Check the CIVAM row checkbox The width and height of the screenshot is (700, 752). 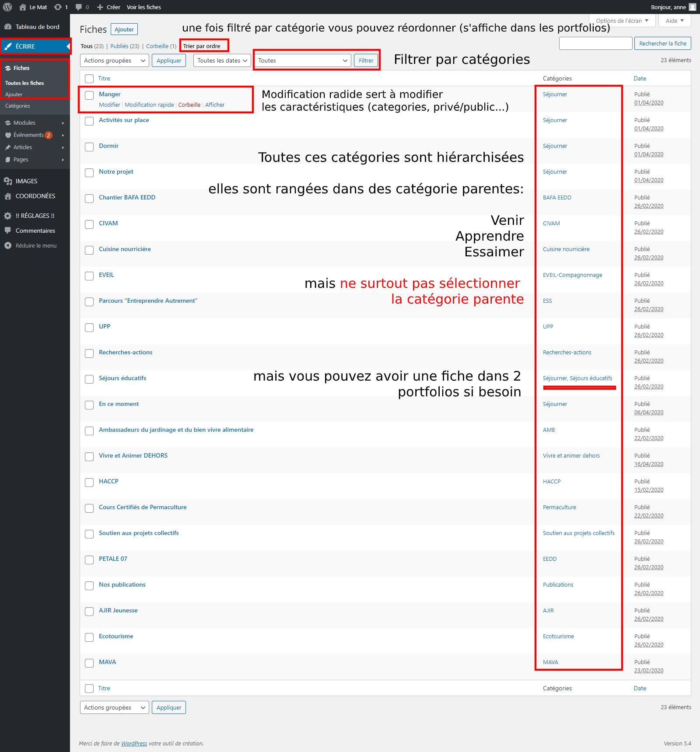click(x=89, y=224)
